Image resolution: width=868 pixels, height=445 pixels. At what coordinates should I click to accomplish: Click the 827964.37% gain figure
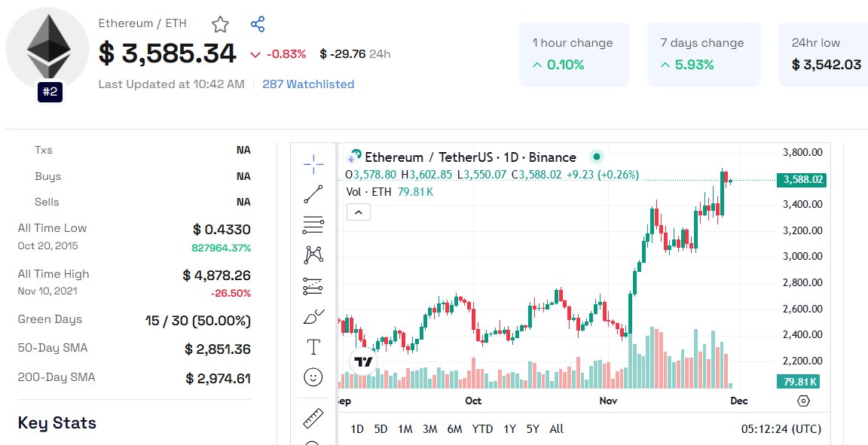coord(221,248)
